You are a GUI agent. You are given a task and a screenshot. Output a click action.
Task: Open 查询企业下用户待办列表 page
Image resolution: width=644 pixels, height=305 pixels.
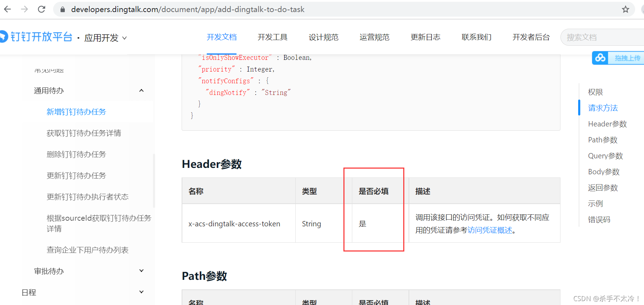coord(87,250)
